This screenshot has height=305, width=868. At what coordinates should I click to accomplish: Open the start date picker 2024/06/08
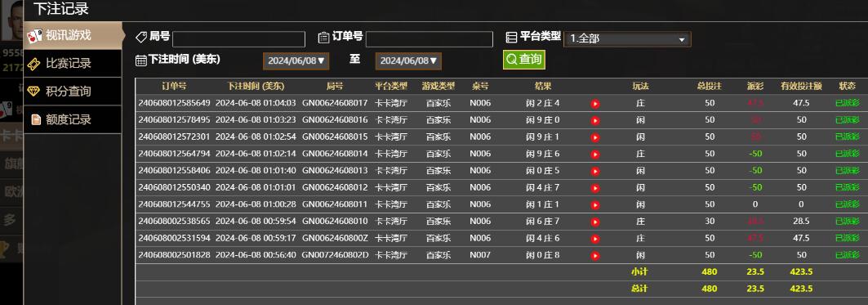296,61
